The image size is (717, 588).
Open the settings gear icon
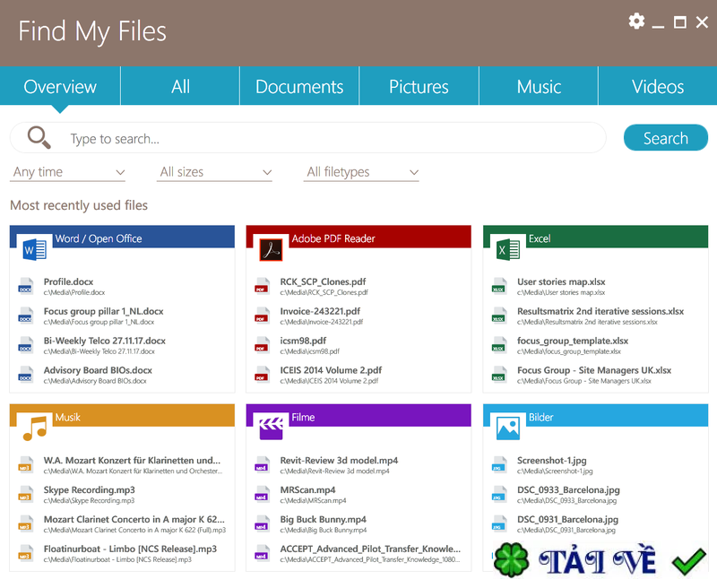(636, 22)
